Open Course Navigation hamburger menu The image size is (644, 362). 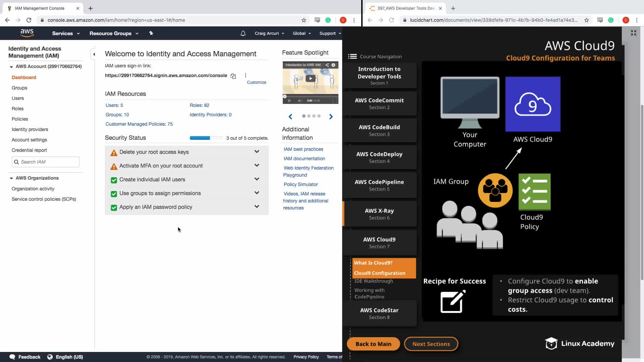click(x=352, y=56)
